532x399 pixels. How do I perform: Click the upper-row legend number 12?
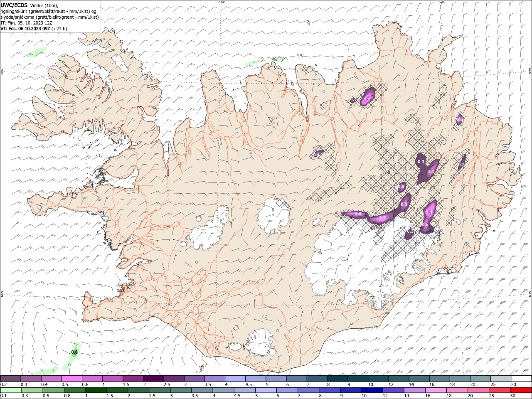(391, 384)
